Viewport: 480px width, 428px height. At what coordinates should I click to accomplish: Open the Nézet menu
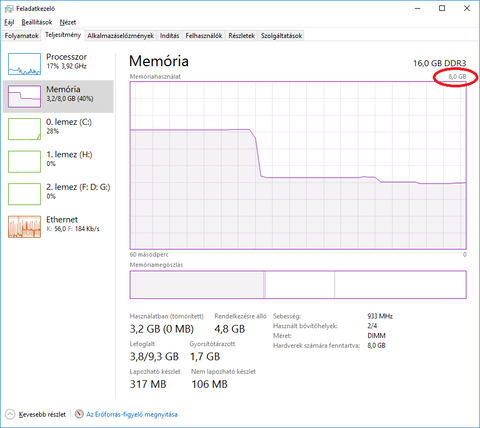pos(68,22)
